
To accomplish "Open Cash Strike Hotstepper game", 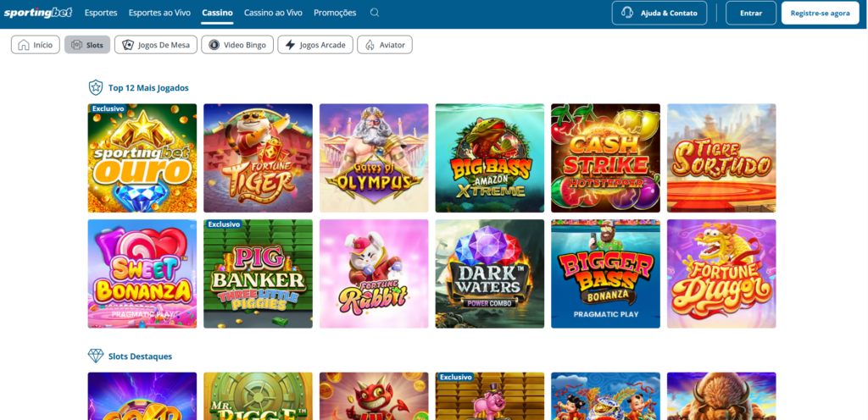I will coord(605,158).
